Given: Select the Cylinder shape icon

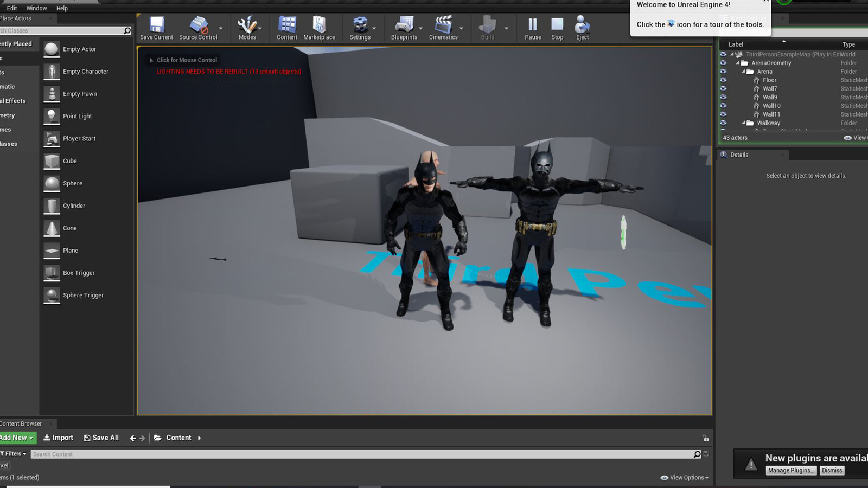Looking at the screenshot, I should click(52, 206).
